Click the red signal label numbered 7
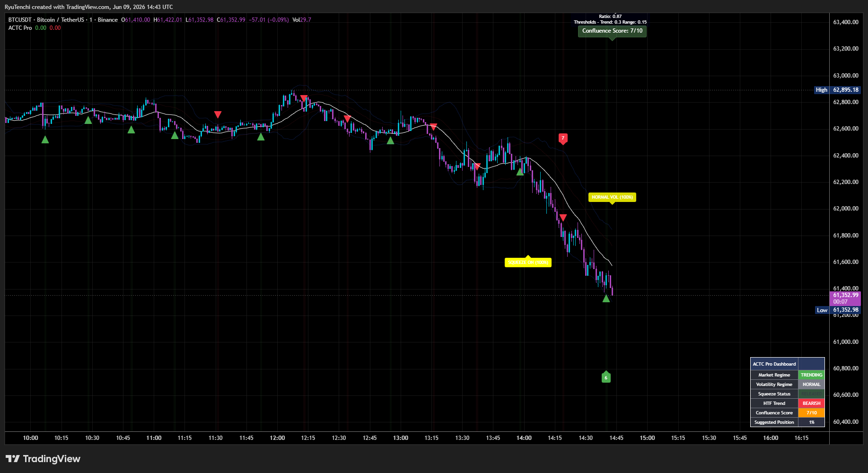Viewport: 868px width, 473px height. (563, 139)
